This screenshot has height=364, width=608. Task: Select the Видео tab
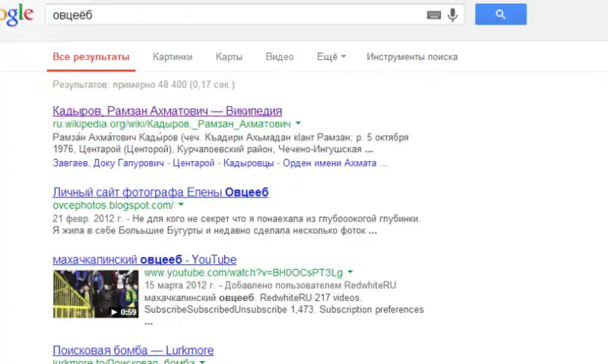pyautogui.click(x=280, y=57)
